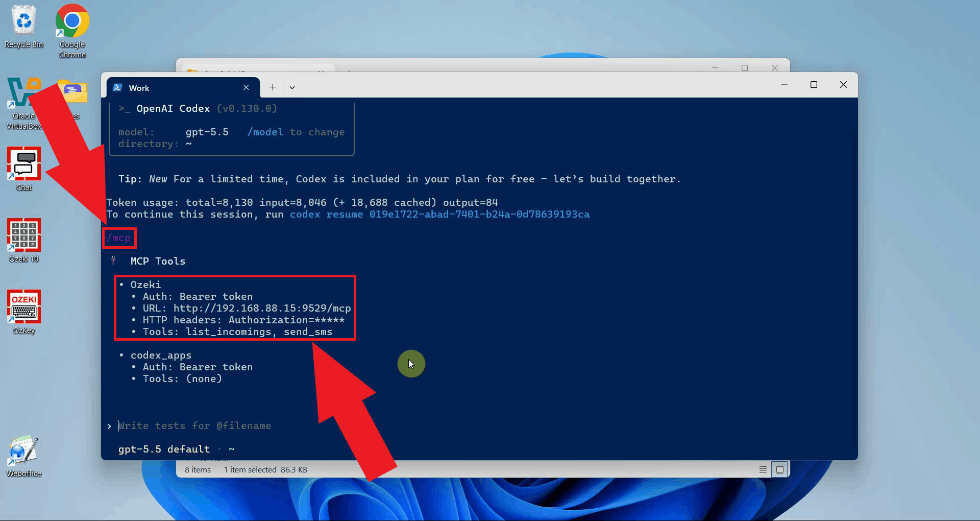Viewport: 980px width, 521px height.
Task: Click the 'gpt-5.5 default' status line
Action: tap(164, 449)
